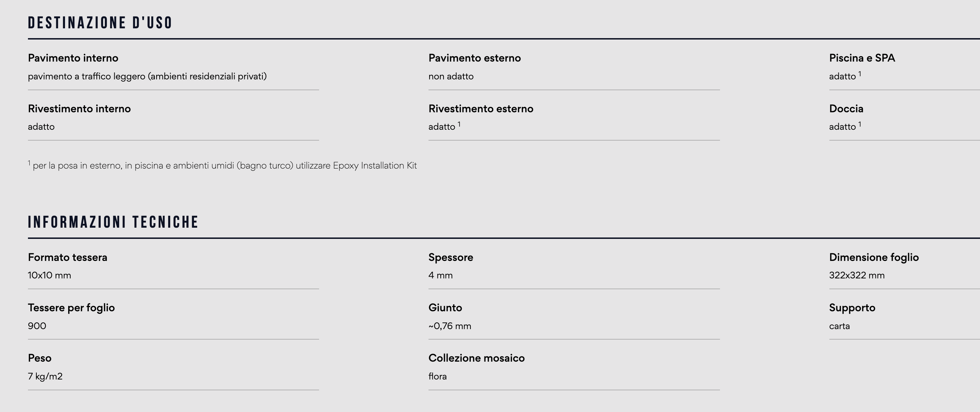The height and width of the screenshot is (412, 980).
Task: Click the 'Tessere per foglio' value 900
Action: pos(37,326)
